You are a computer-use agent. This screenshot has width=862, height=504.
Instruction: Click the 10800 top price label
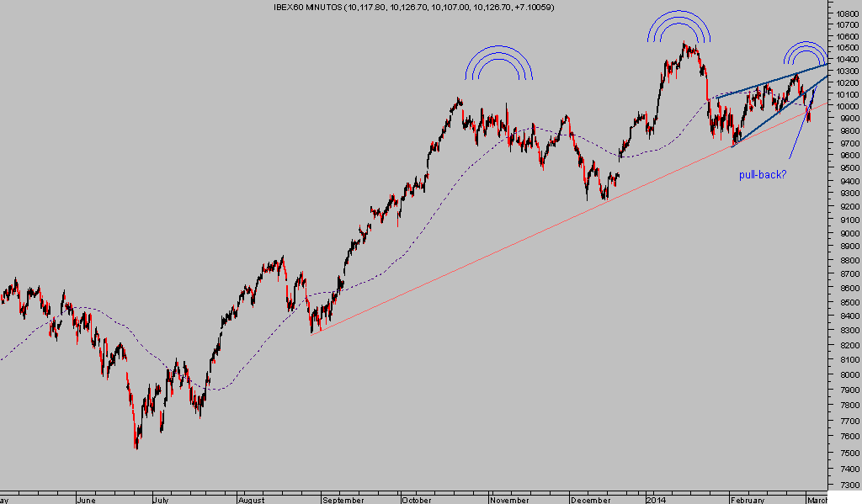pyautogui.click(x=845, y=14)
